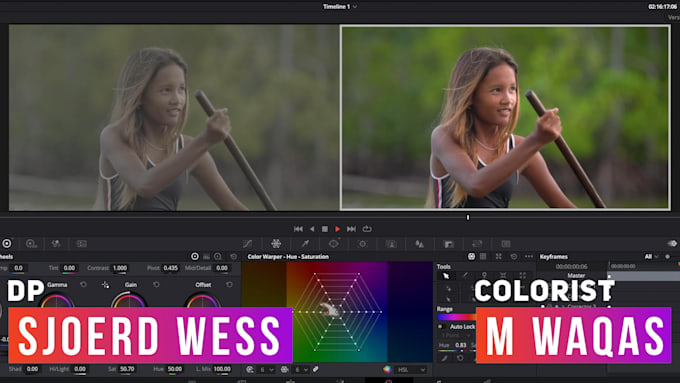Toggle the Auto Lock checkbox
The width and height of the screenshot is (680, 383).
click(440, 327)
